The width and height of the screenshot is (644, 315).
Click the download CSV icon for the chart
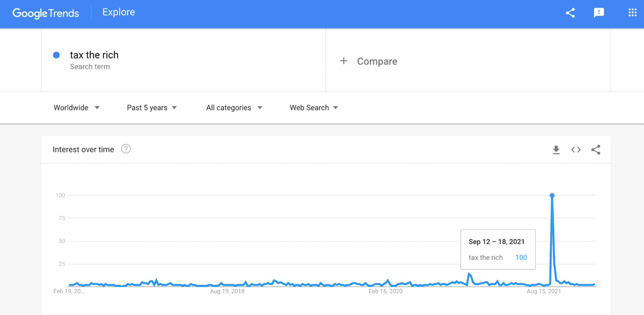tap(556, 150)
